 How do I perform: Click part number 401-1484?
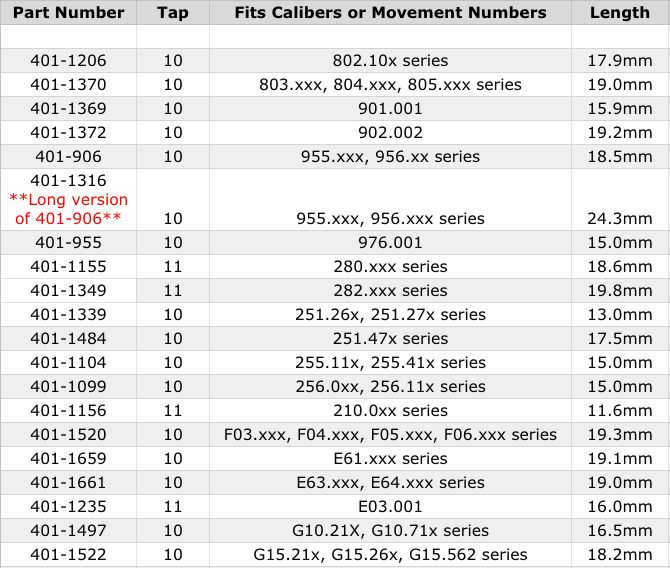coord(67,338)
